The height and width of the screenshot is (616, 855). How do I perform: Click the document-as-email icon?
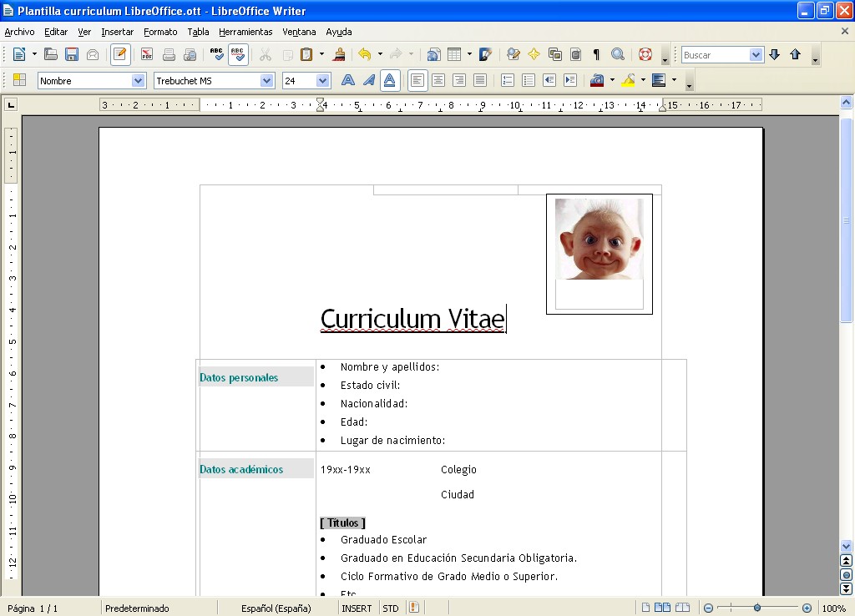(x=93, y=54)
